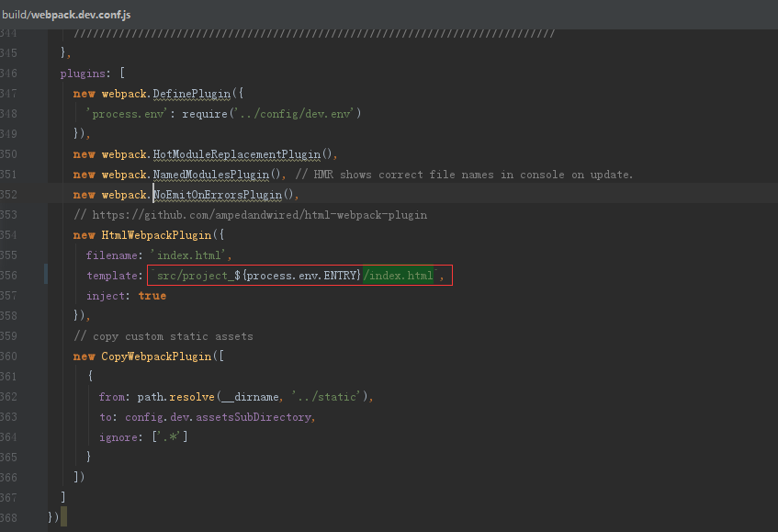Screen dimensions: 778x532
Task: Click the '.*' ignore pattern string
Action: [170, 437]
